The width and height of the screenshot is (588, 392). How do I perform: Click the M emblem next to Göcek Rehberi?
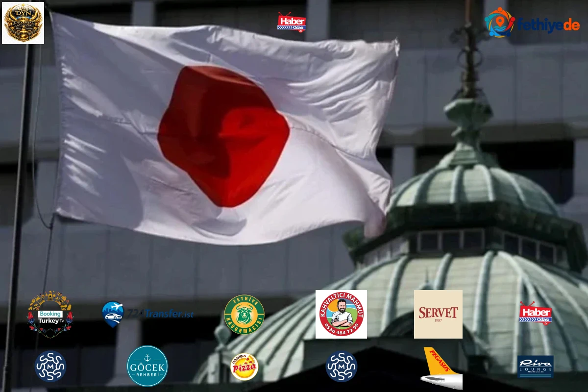point(50,367)
